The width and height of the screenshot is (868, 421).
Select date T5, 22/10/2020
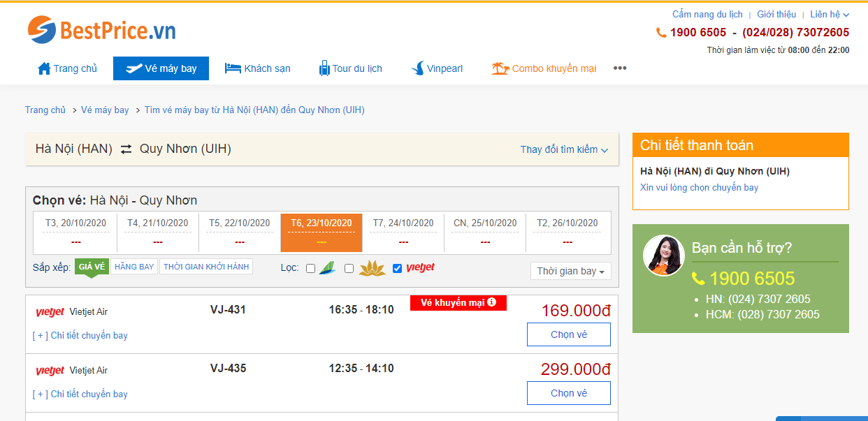(x=240, y=232)
